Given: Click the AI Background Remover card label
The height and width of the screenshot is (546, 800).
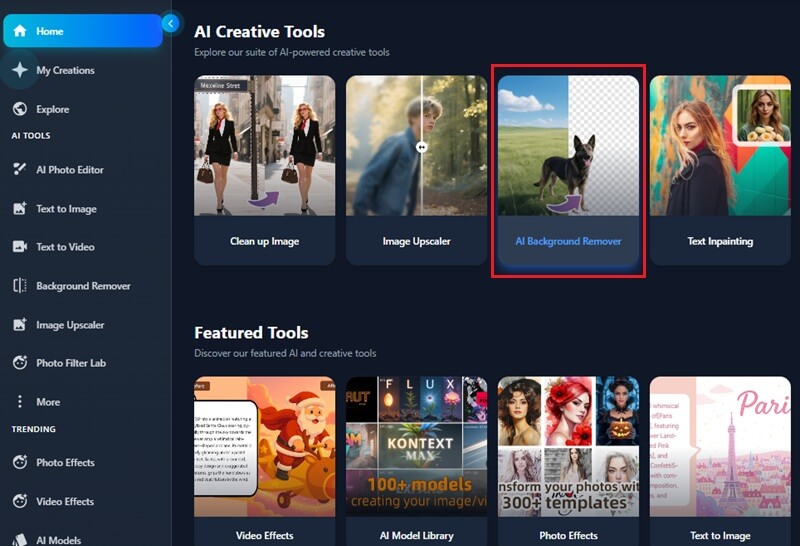Looking at the screenshot, I should 568,241.
